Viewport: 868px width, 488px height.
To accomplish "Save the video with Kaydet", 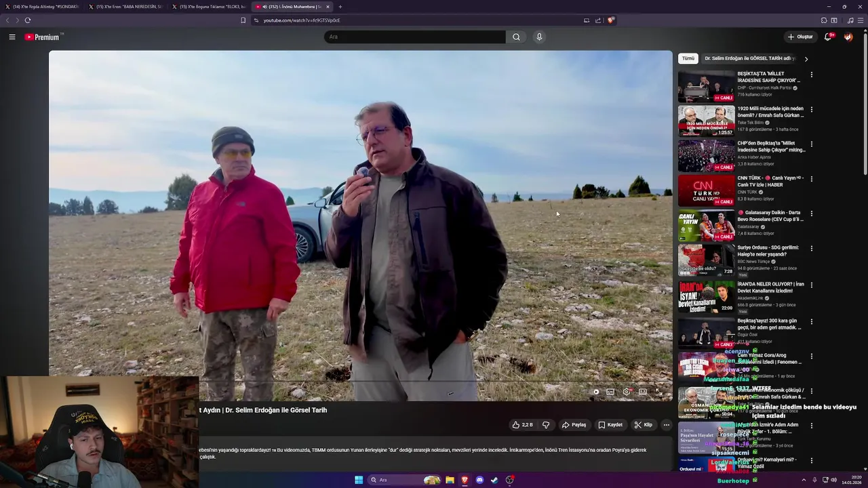I will (x=610, y=425).
